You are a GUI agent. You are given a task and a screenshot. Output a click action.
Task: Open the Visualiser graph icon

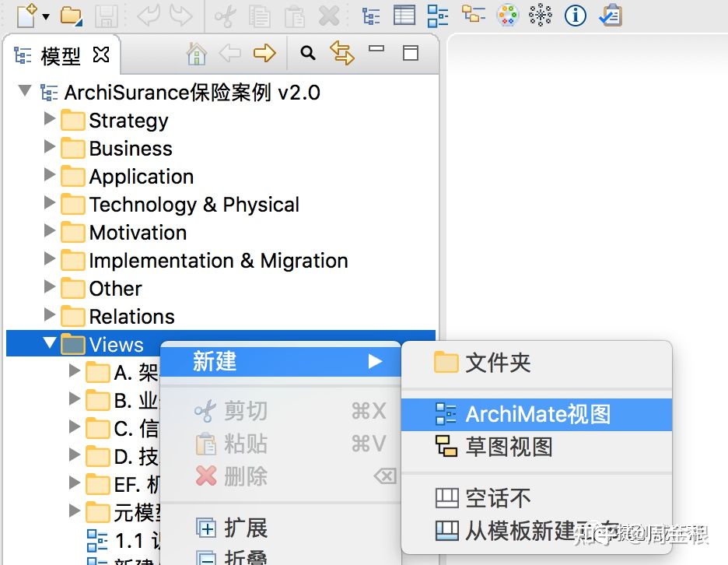click(x=541, y=15)
